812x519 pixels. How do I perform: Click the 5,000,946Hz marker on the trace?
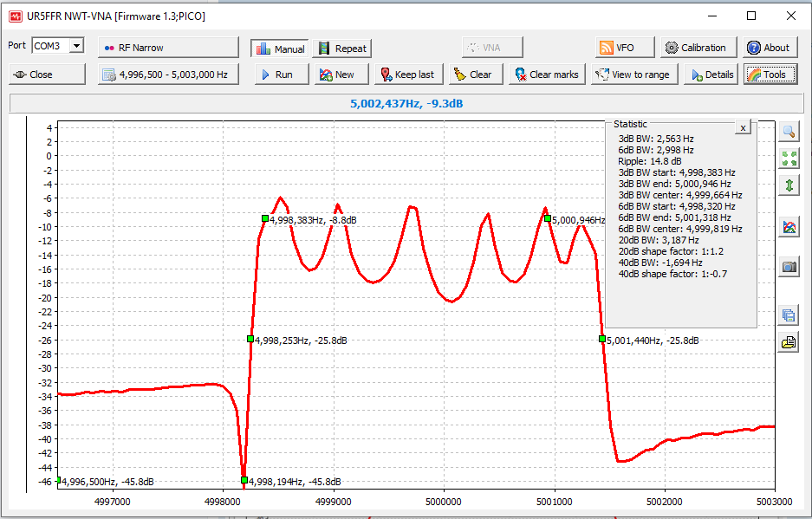tap(548, 219)
